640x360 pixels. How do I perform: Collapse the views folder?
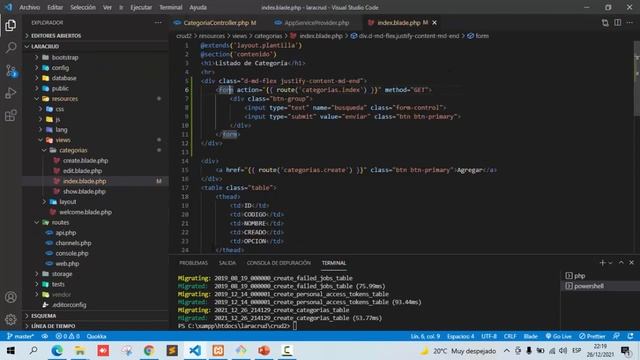63,140
